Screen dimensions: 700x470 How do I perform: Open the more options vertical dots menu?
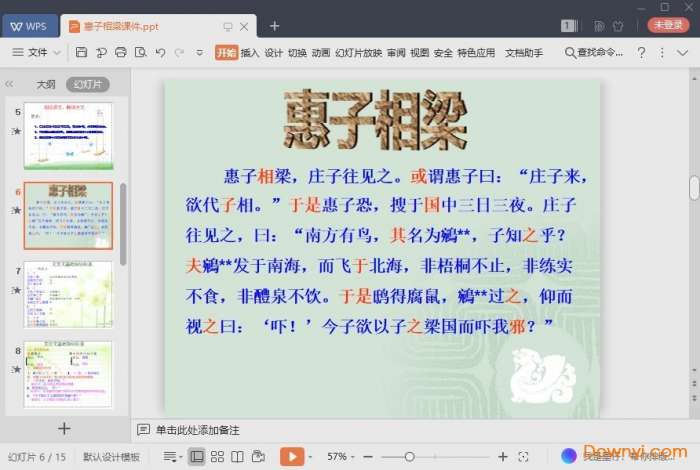[x=662, y=53]
